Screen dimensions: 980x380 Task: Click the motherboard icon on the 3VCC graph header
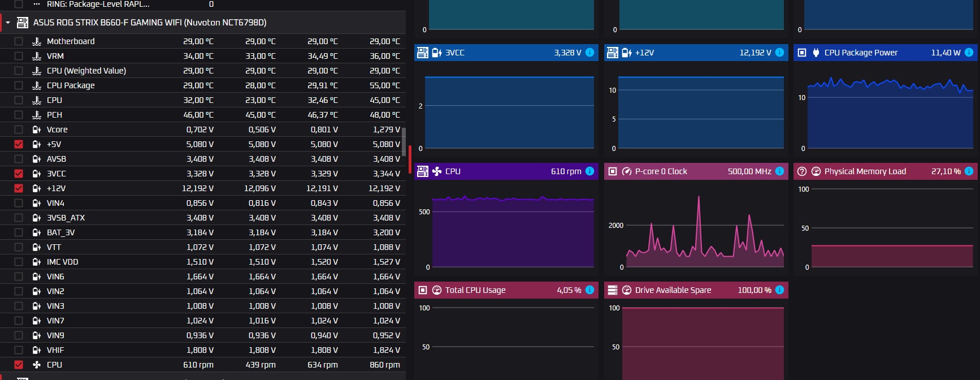[423, 53]
